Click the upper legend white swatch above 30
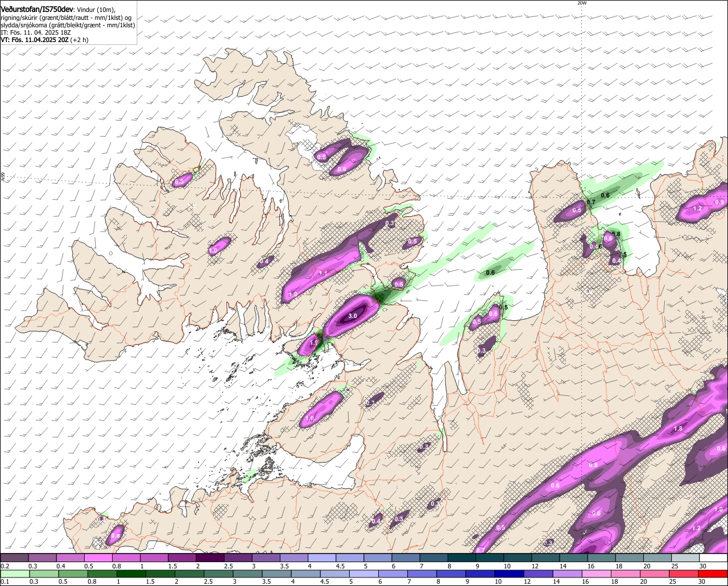The width and height of the screenshot is (728, 586). (x=713, y=558)
